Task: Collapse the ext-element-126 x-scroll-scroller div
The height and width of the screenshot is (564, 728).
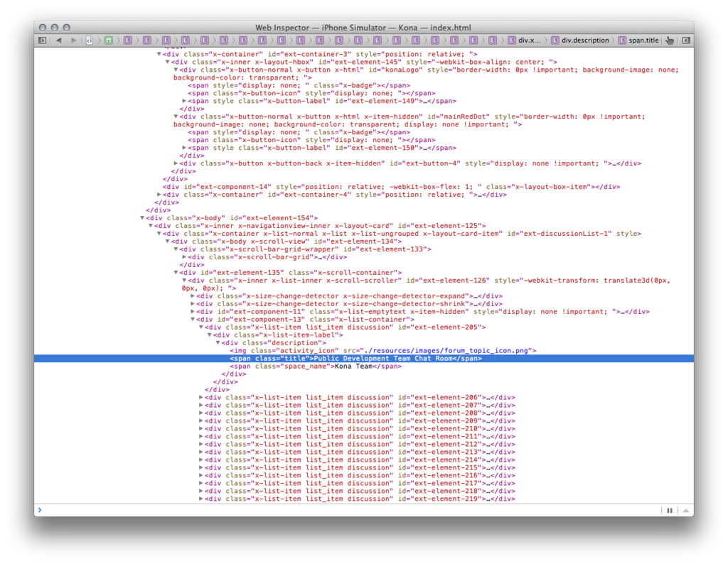Action: point(184,281)
